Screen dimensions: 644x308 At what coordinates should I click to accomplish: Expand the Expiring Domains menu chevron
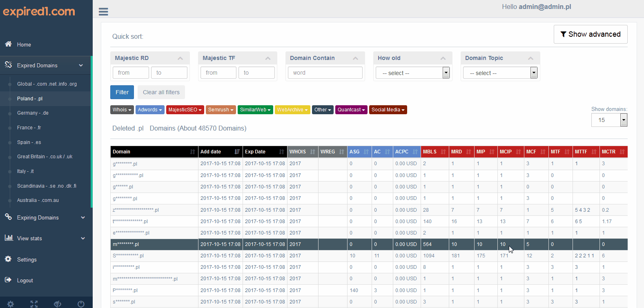83,217
